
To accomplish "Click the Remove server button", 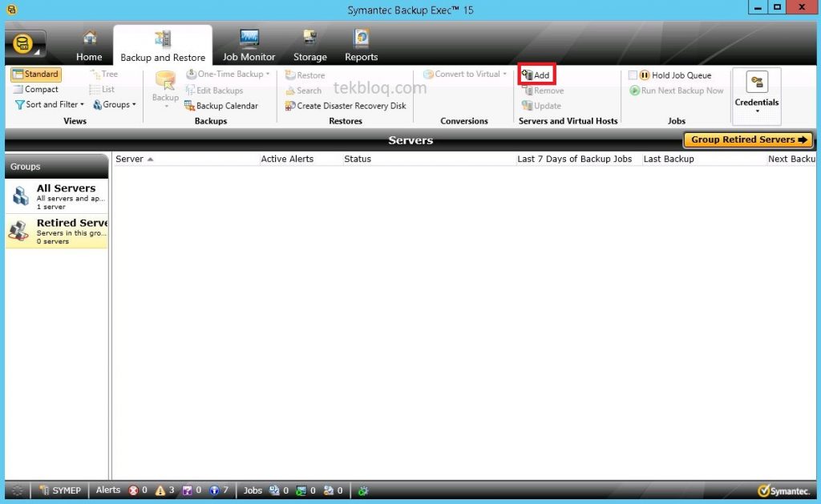I will click(543, 91).
